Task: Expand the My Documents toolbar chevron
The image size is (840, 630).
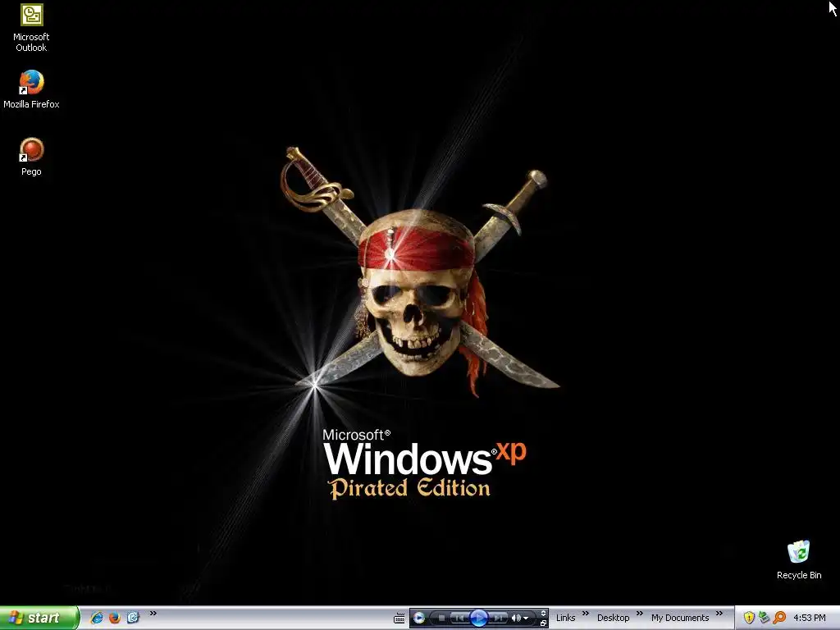Action: pos(719,614)
